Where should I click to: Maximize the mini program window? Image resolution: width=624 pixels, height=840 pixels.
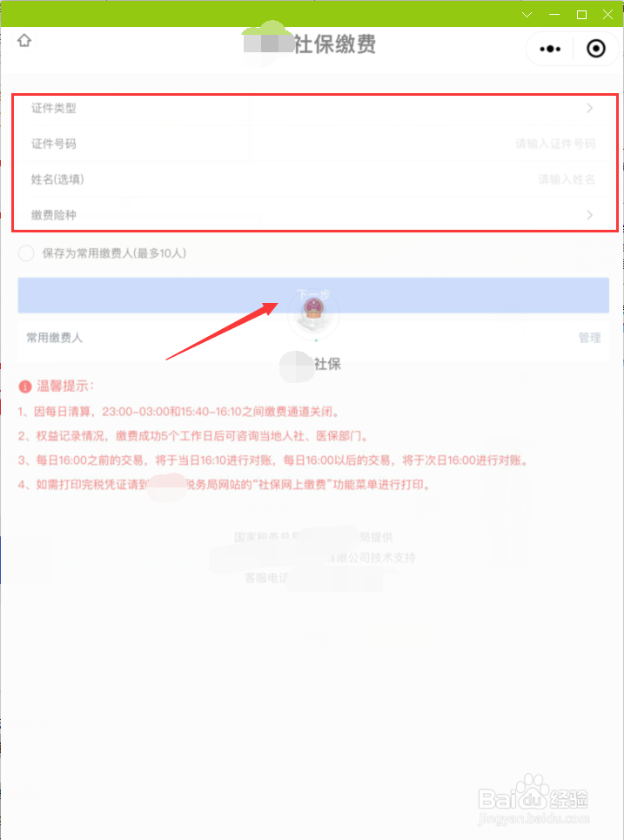581,15
